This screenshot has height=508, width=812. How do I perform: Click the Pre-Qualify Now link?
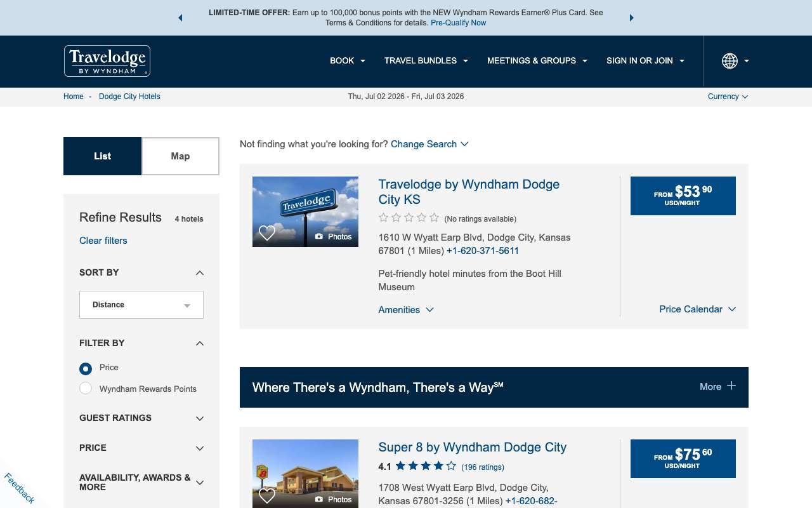459,23
